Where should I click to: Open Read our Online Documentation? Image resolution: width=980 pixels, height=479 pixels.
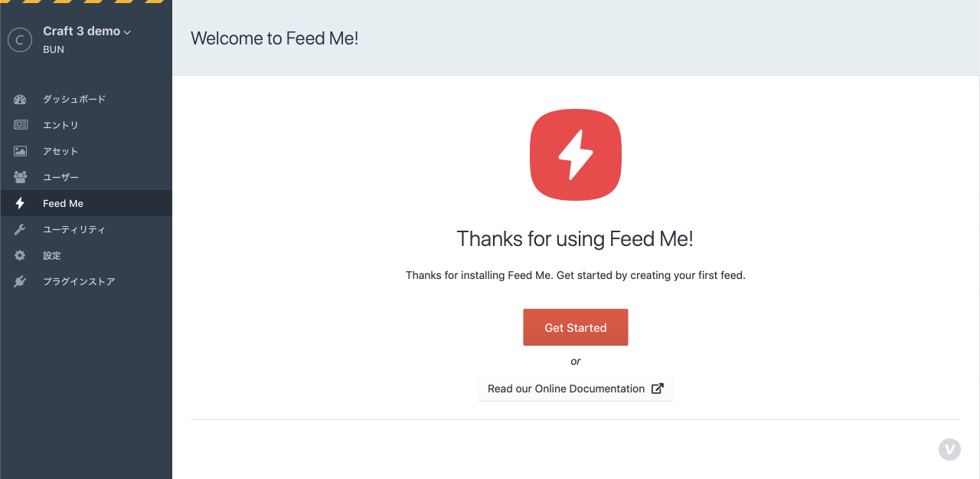566,389
